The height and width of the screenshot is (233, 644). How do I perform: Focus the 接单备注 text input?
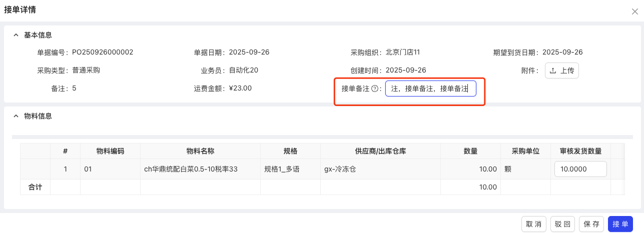[430, 89]
